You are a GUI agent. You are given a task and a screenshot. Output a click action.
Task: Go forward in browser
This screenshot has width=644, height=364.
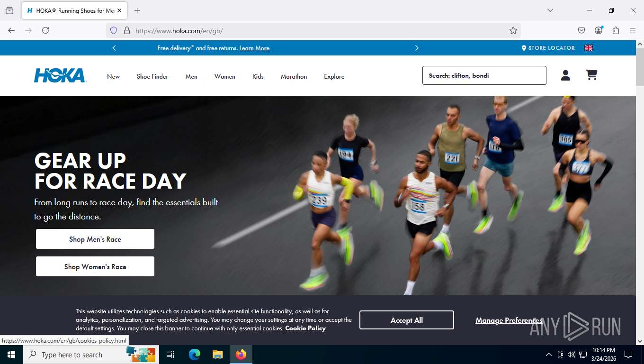tap(28, 30)
